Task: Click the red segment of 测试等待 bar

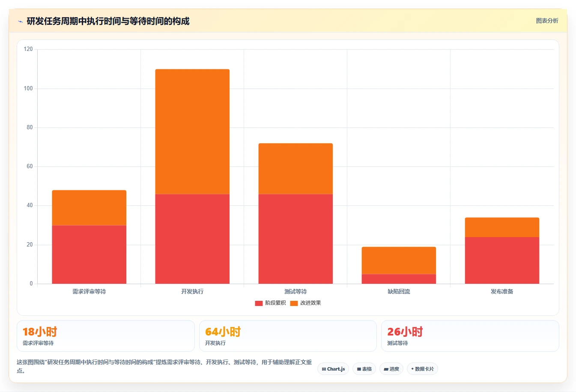Action: [295, 239]
